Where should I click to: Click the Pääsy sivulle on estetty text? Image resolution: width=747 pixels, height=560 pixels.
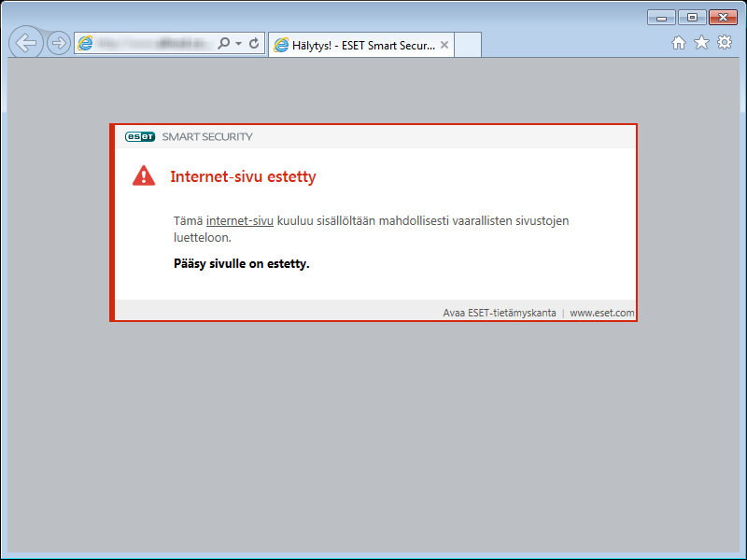(x=242, y=264)
